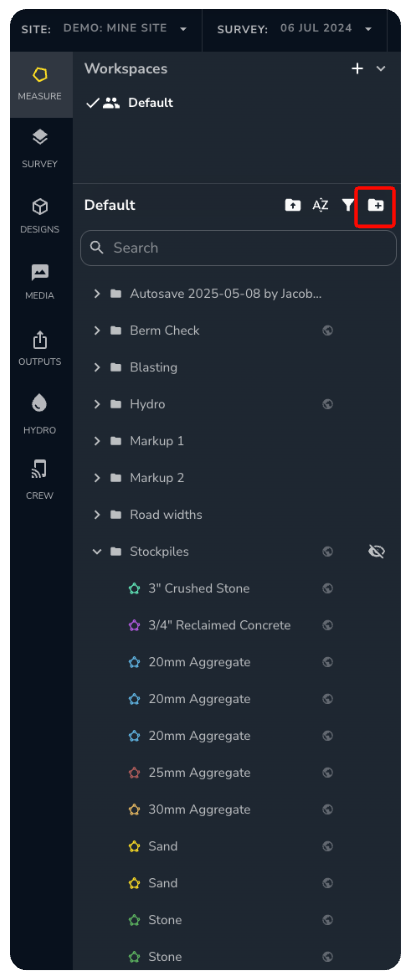Expand the Blasting folder
Viewport: 417px width, 973px height.
pos(97,367)
